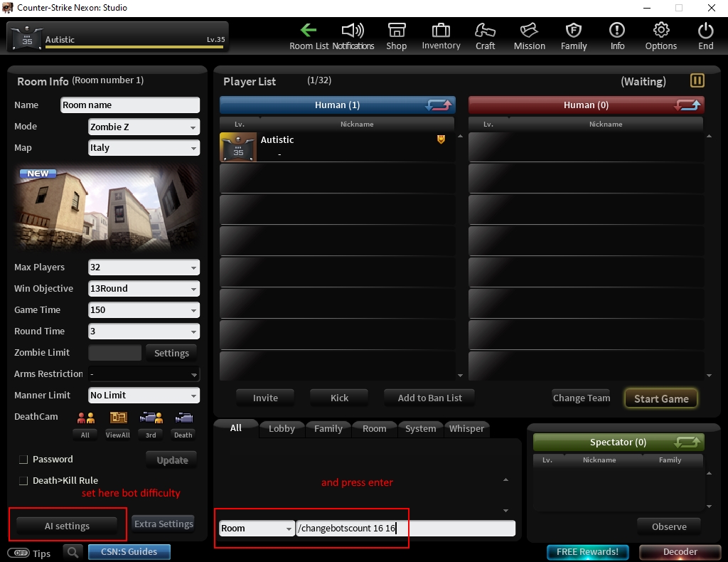728x562 pixels.
Task: Click the Update button
Action: (x=172, y=460)
